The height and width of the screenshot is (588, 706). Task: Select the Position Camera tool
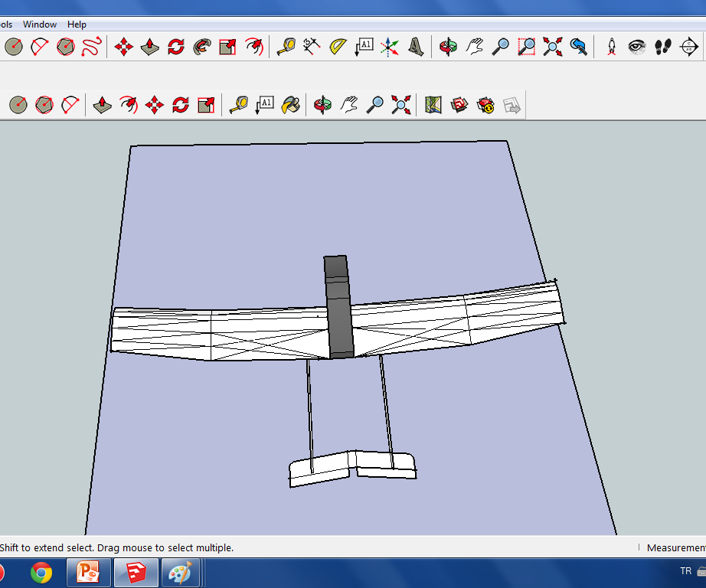611,47
